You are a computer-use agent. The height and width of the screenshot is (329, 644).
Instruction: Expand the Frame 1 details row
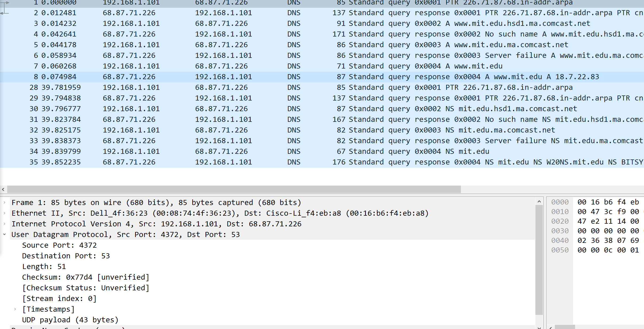point(4,203)
